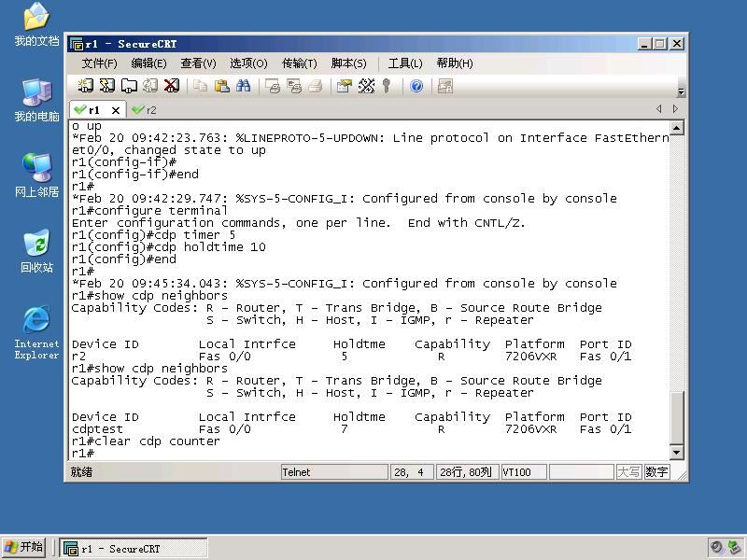Screen dimensions: 747x560
Task: Click the Connect in Tab folder icon
Action: click(129, 86)
